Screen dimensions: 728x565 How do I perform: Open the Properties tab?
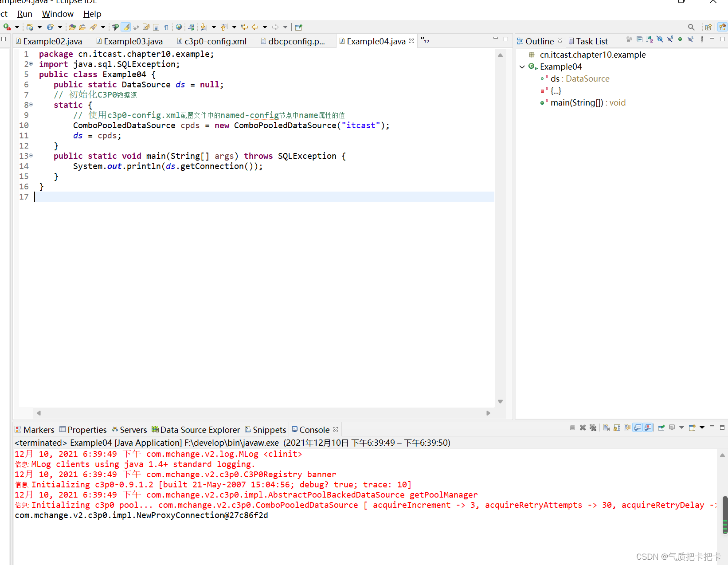(x=83, y=430)
